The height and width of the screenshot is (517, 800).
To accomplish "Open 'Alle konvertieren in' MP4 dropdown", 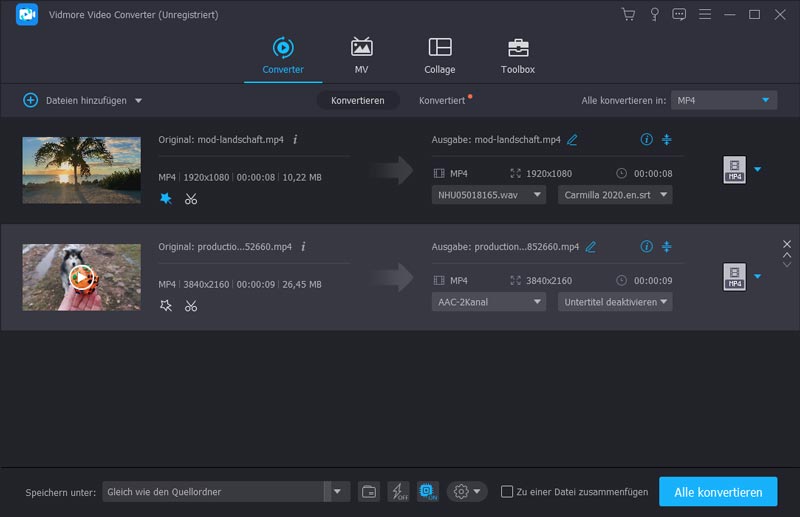I will click(724, 100).
